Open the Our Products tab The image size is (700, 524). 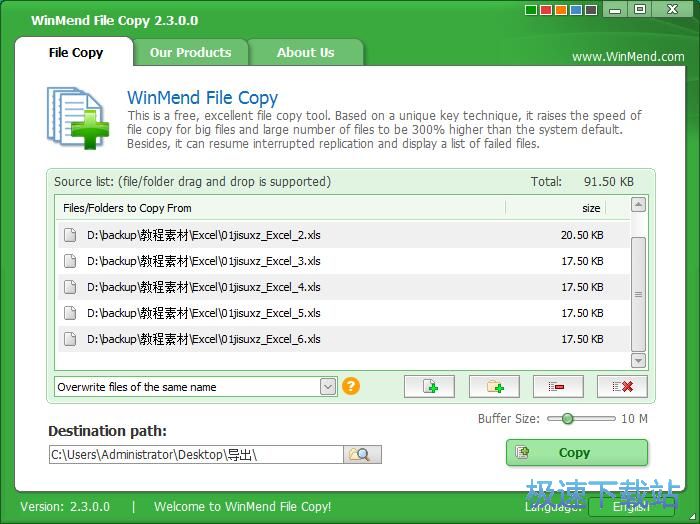coord(191,52)
